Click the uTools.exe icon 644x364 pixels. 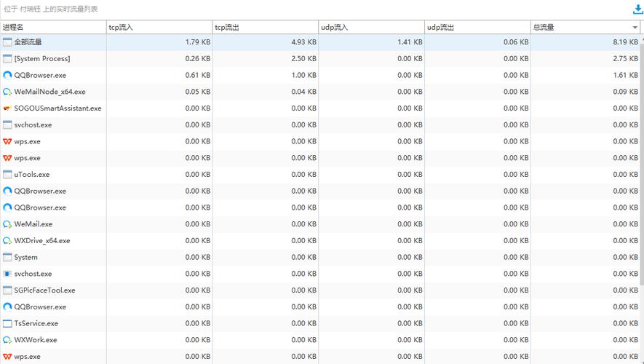tap(7, 175)
